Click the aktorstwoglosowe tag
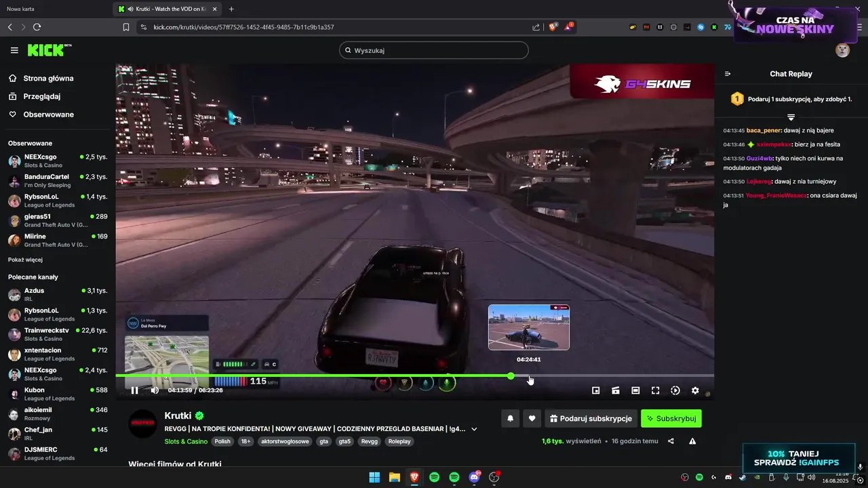Viewport: 868px width, 488px height. [x=285, y=441]
